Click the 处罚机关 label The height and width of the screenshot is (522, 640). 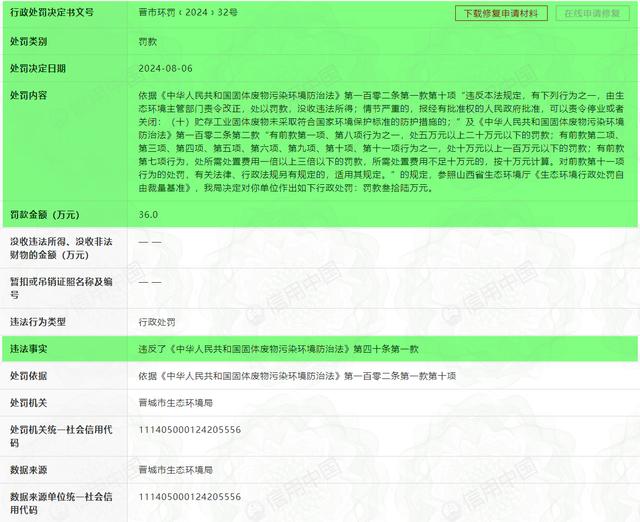pos(29,403)
